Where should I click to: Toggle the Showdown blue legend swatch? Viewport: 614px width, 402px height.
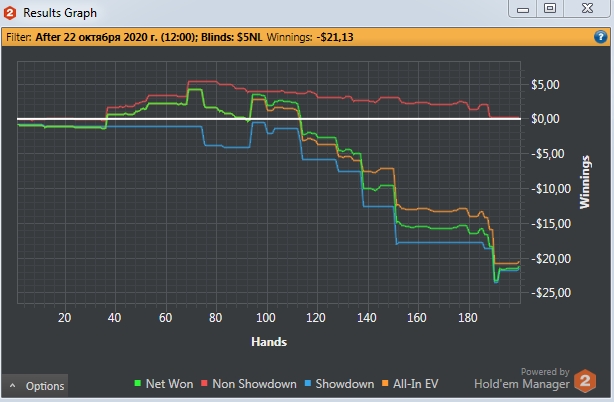[307, 384]
